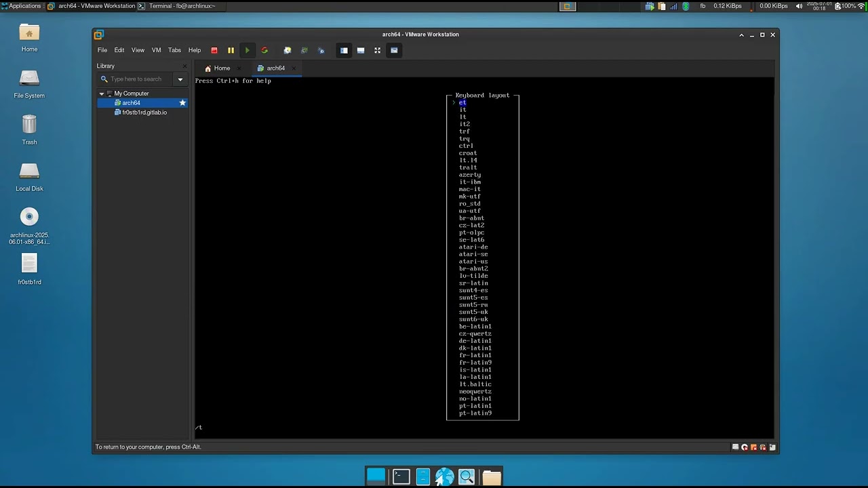Open the Tabs menu
This screenshot has height=488, width=868.
[x=174, y=50]
